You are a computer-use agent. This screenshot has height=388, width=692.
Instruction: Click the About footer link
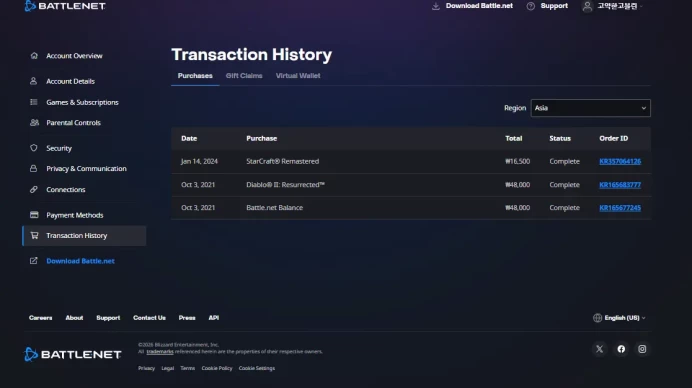[74, 318]
